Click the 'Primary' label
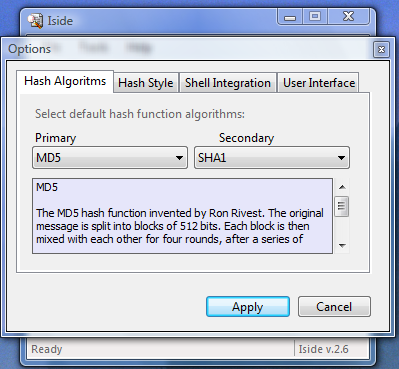The width and height of the screenshot is (399, 369). coord(56,138)
